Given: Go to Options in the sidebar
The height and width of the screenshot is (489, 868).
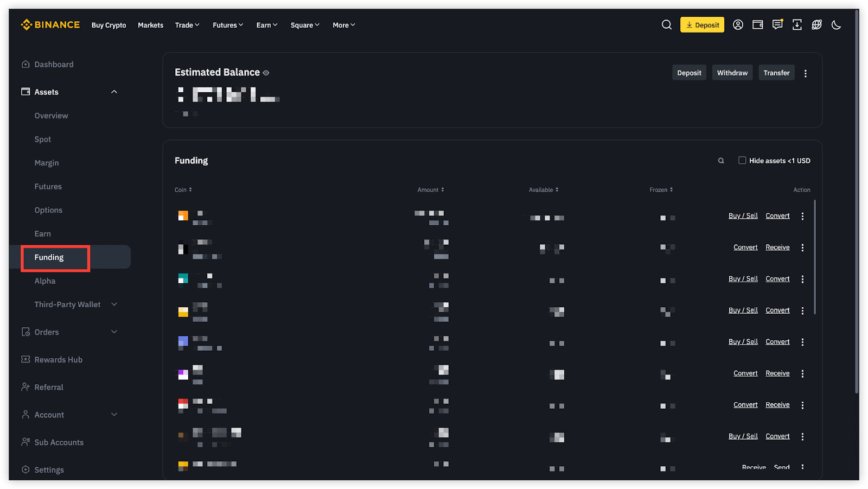Looking at the screenshot, I should point(48,210).
